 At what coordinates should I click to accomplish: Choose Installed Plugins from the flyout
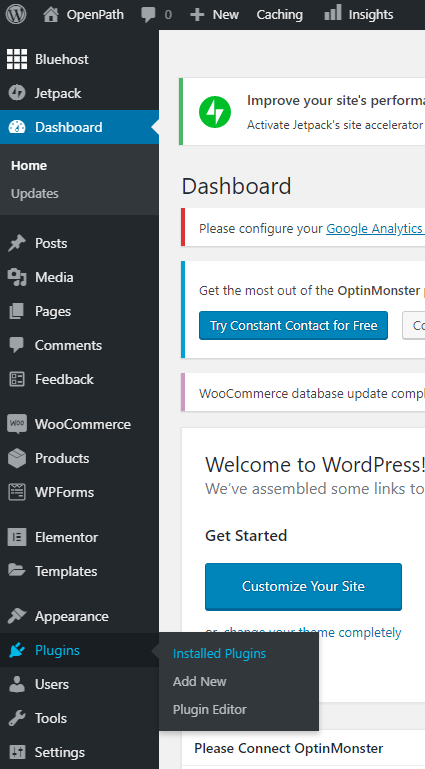coord(219,654)
